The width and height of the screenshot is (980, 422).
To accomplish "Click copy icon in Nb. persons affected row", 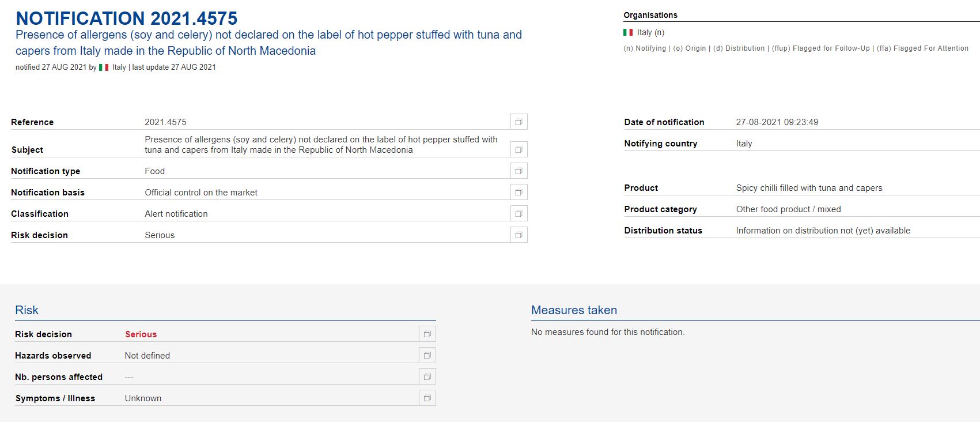I will [427, 376].
